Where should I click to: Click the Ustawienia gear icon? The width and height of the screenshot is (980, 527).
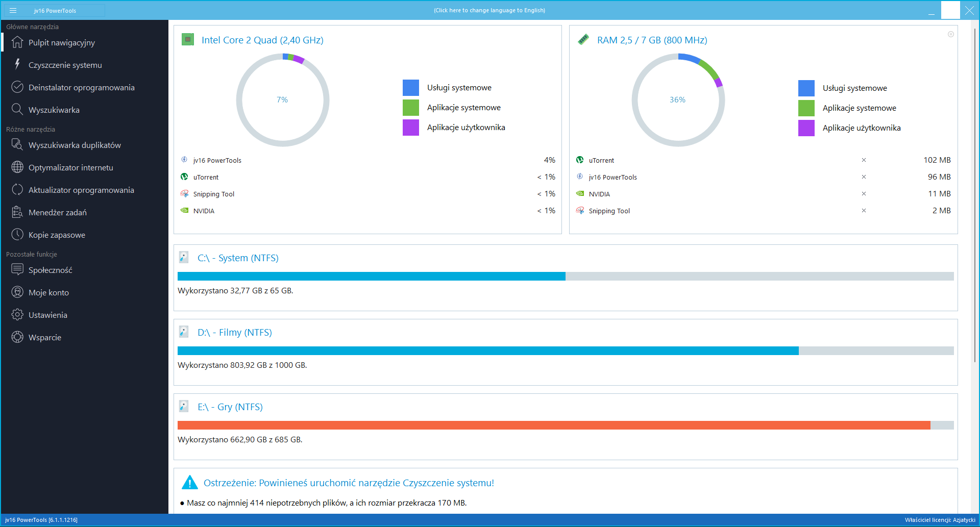(x=17, y=315)
